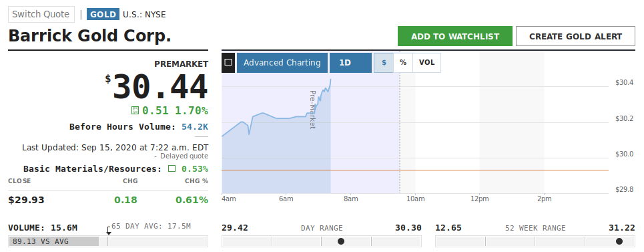The width and height of the screenshot is (644, 252).
Task: Click the green square icon beside 0.53%
Action: click(x=172, y=168)
